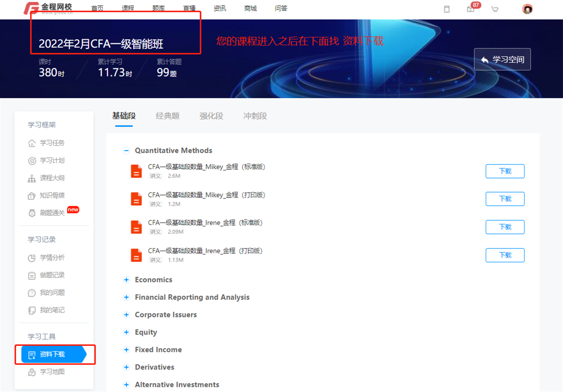Download the Irene 标准版 handout
Screen dimensions: 563x392
pos(505,227)
